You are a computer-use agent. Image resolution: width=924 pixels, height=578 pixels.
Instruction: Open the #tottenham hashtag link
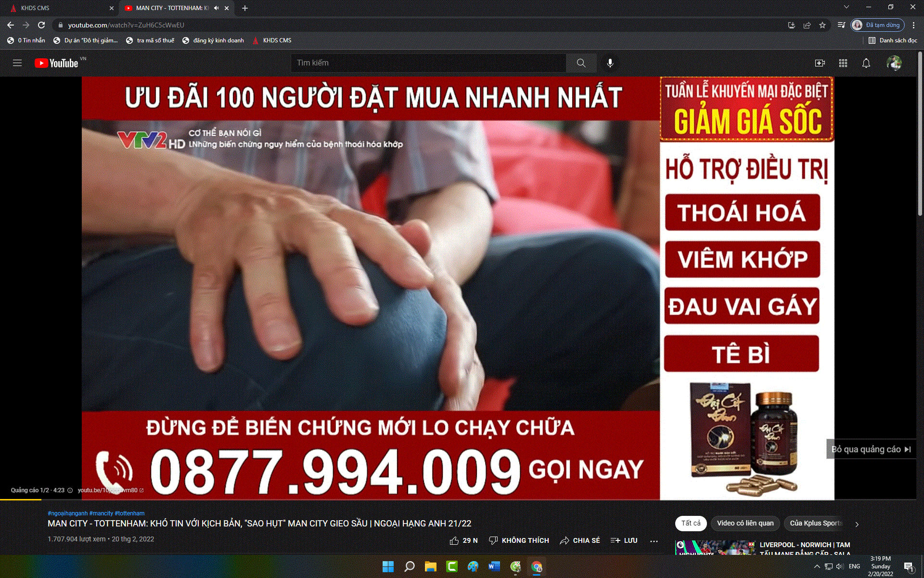(x=129, y=513)
